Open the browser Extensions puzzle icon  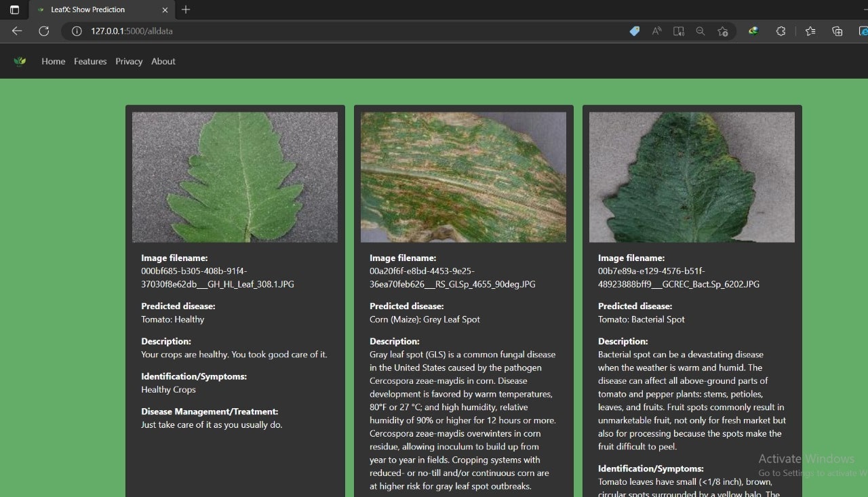tap(781, 31)
